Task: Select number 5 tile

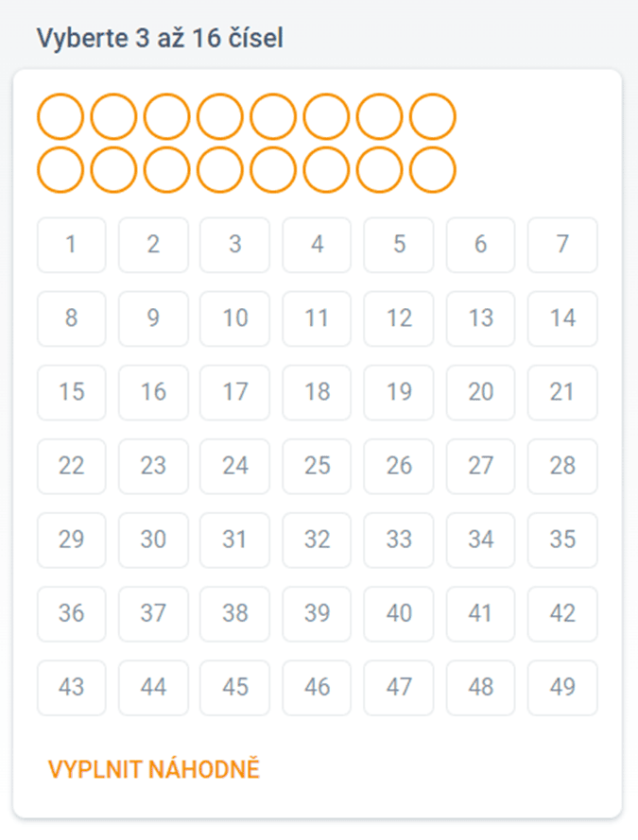Action: [x=399, y=245]
